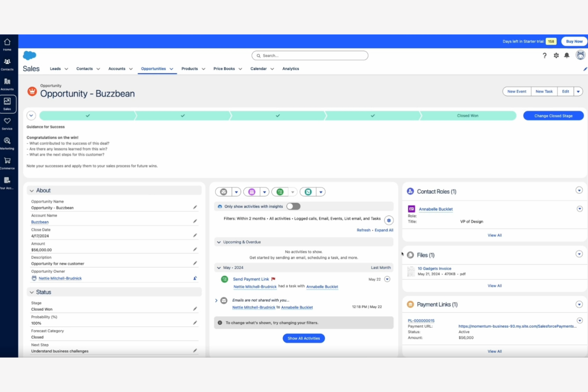This screenshot has height=392, width=588.
Task: Edit the Account Name pencil icon
Action: click(x=195, y=221)
